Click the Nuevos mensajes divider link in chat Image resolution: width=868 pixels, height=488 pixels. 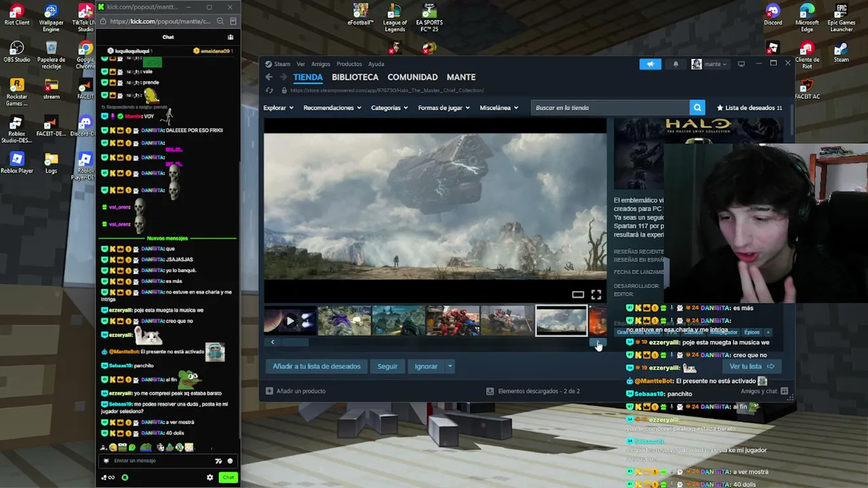(x=167, y=239)
